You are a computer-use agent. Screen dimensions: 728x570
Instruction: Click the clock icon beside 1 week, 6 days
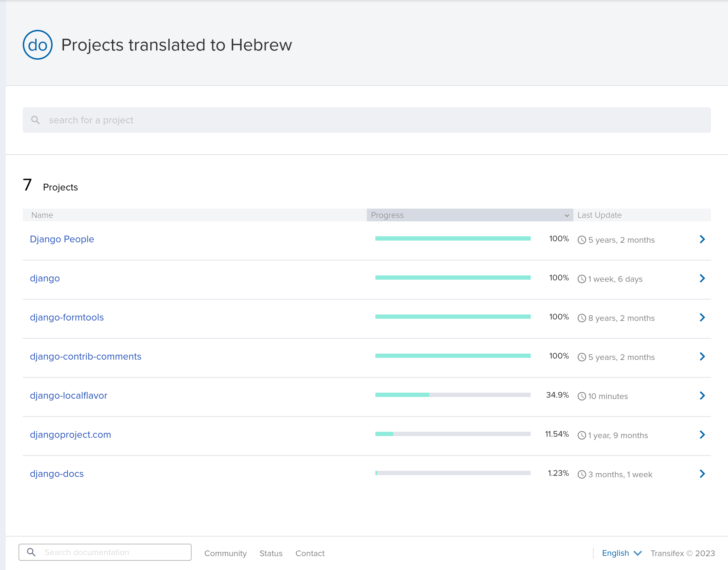582,279
